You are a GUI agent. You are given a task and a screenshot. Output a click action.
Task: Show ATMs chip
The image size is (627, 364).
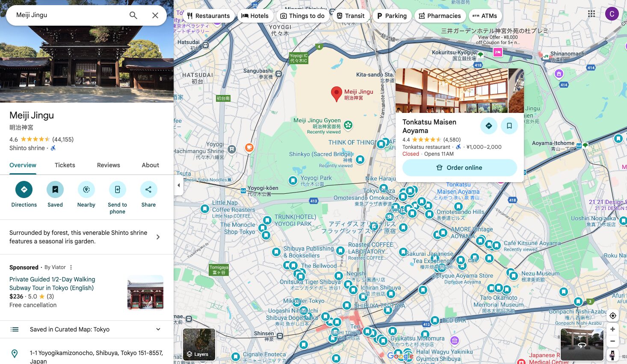click(x=485, y=16)
